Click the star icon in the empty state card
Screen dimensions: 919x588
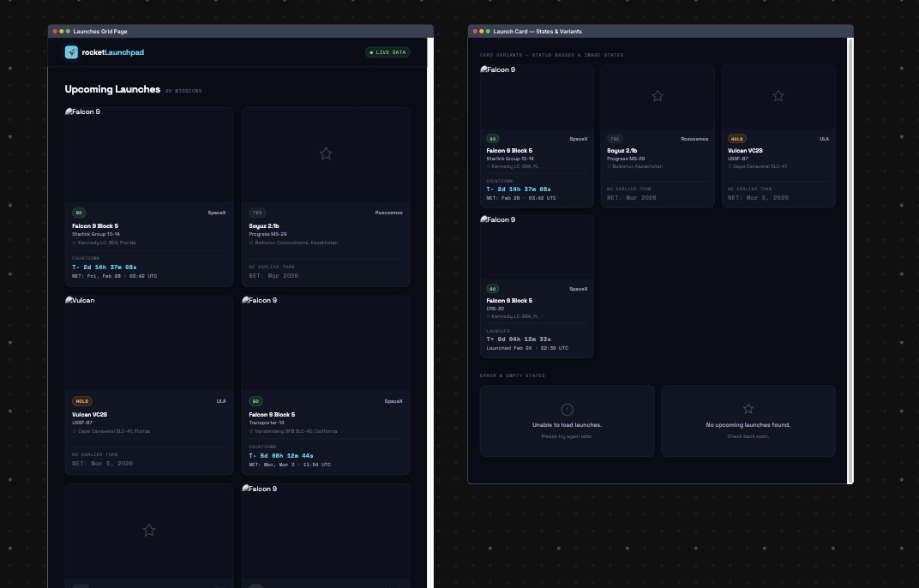[748, 408]
